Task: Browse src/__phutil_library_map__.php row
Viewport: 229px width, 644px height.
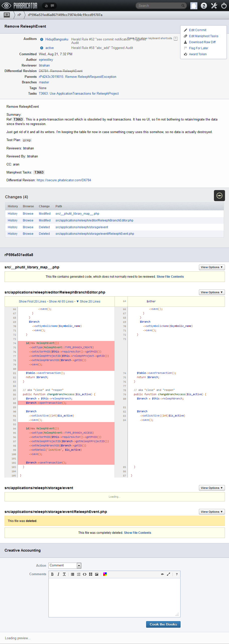Action: tap(28, 214)
